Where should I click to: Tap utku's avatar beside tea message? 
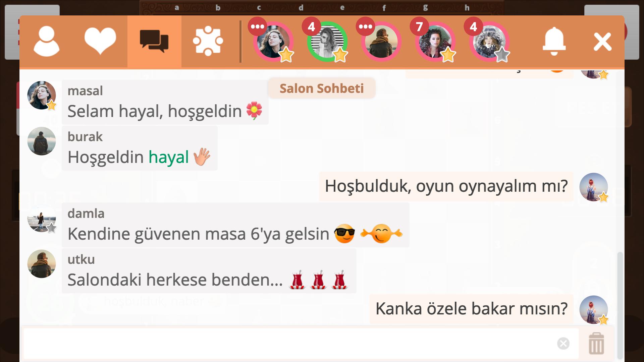(42, 264)
